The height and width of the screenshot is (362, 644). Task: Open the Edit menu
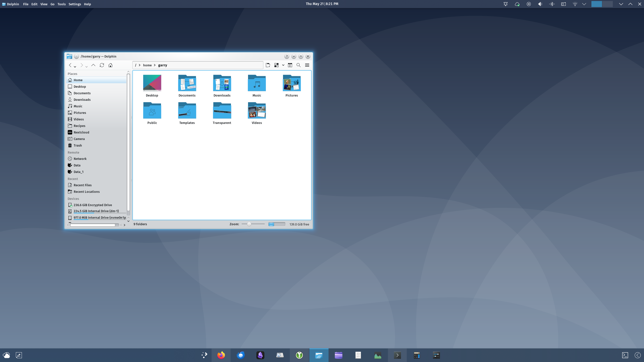pos(34,4)
